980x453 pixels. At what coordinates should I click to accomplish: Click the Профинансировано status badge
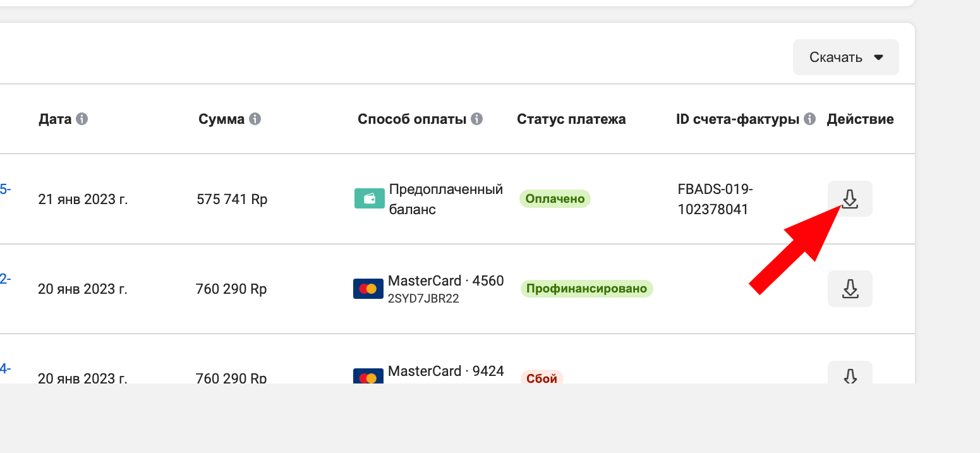(x=586, y=289)
